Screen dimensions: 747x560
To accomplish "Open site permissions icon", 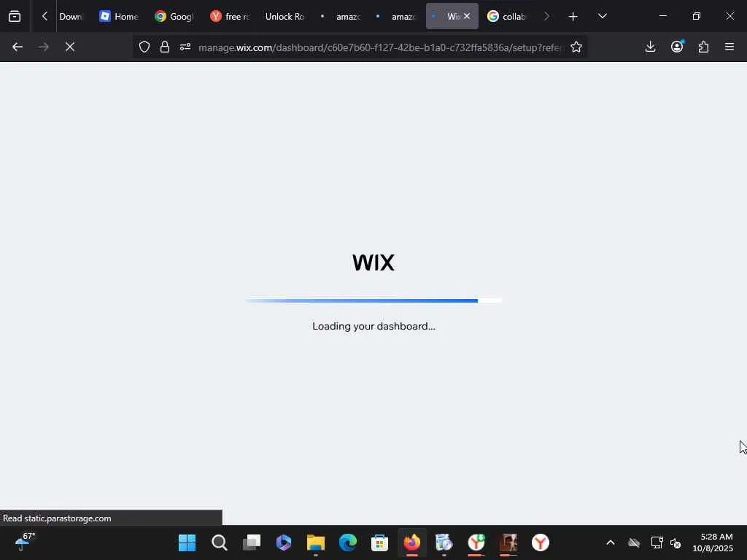I will 185,47.
